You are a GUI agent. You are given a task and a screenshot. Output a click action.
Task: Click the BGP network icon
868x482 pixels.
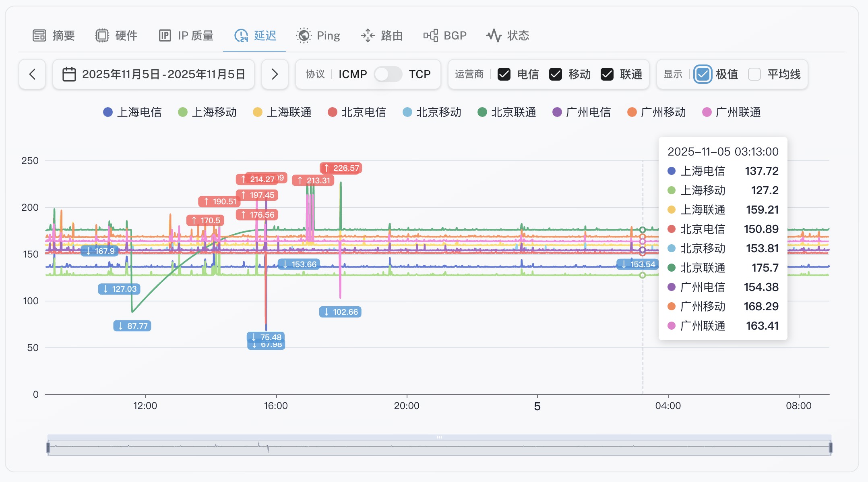pos(430,35)
